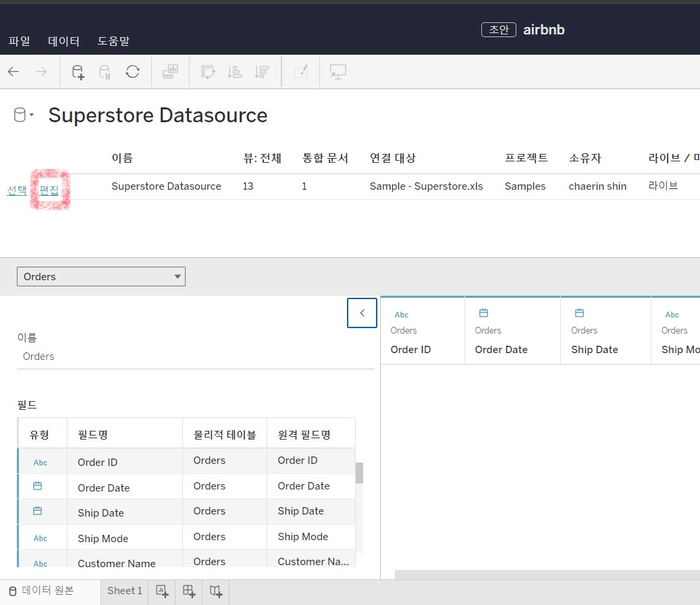Image resolution: width=700 pixels, height=605 pixels.
Task: Open the Orders table dropdown
Action: pos(101,276)
